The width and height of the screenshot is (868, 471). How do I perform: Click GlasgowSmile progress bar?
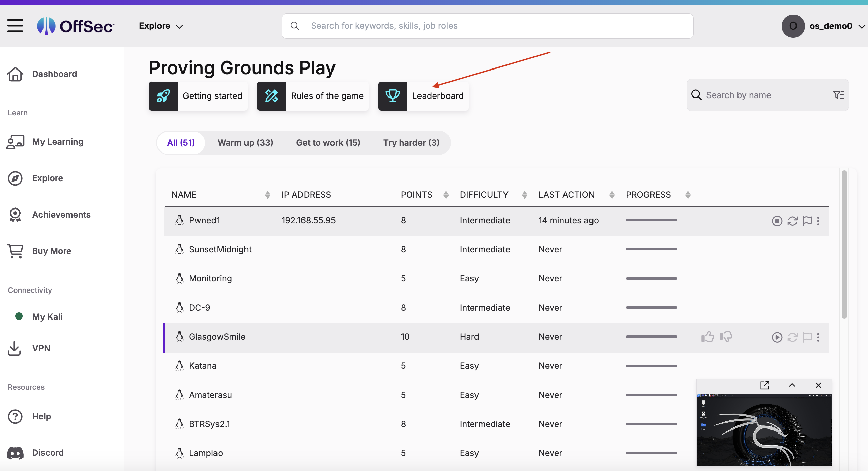[x=652, y=337]
